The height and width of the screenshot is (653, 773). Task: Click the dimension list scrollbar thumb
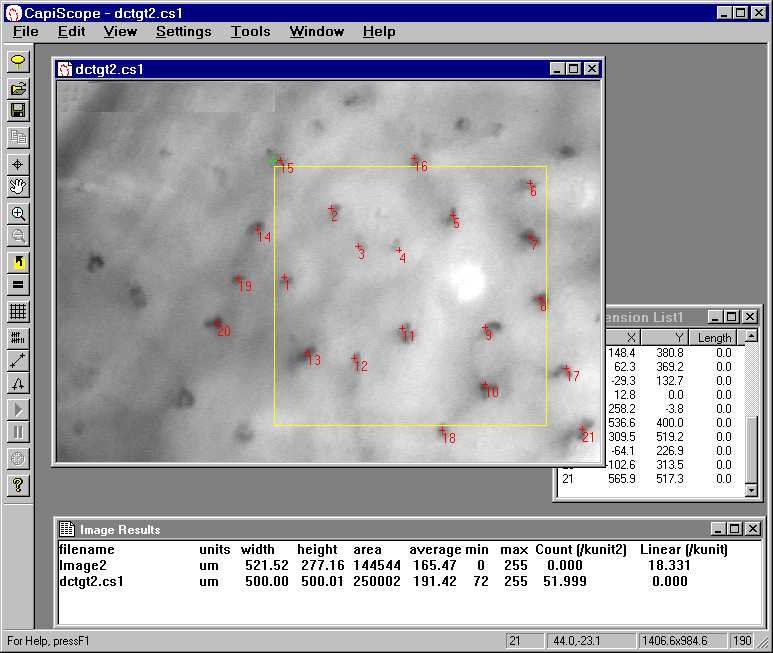click(751, 449)
